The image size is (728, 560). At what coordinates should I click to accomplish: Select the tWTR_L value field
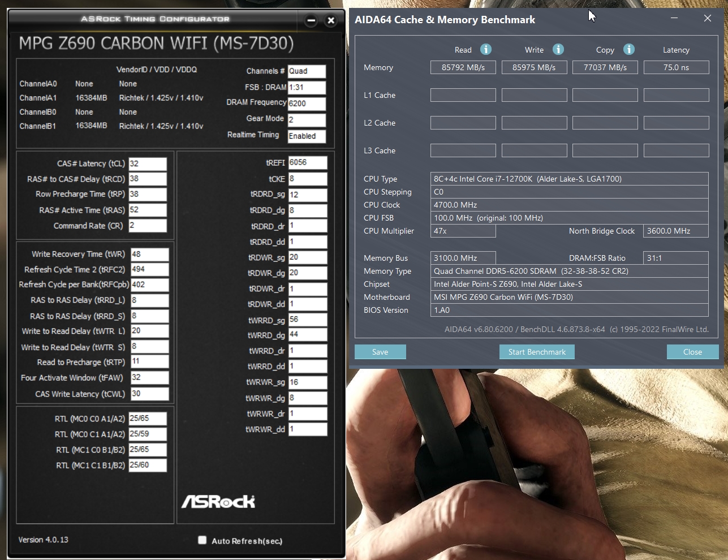[150, 331]
